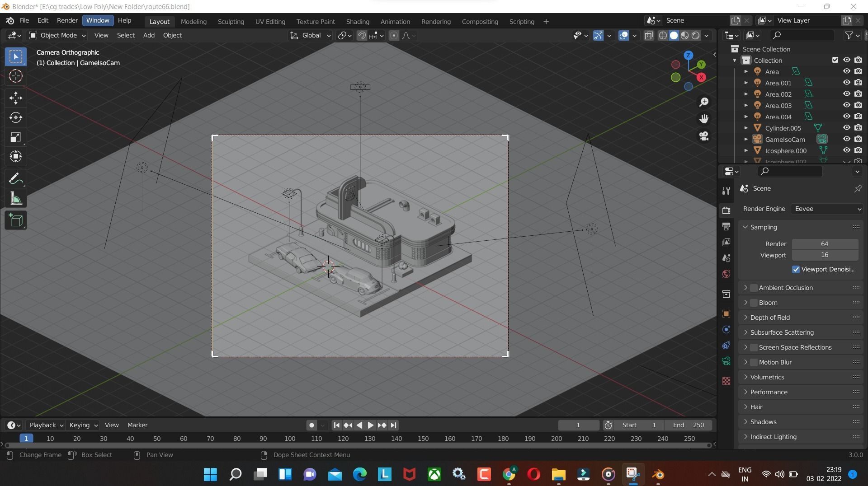Expand Area.002 in the outliner
868x486 pixels.
pyautogui.click(x=746, y=94)
